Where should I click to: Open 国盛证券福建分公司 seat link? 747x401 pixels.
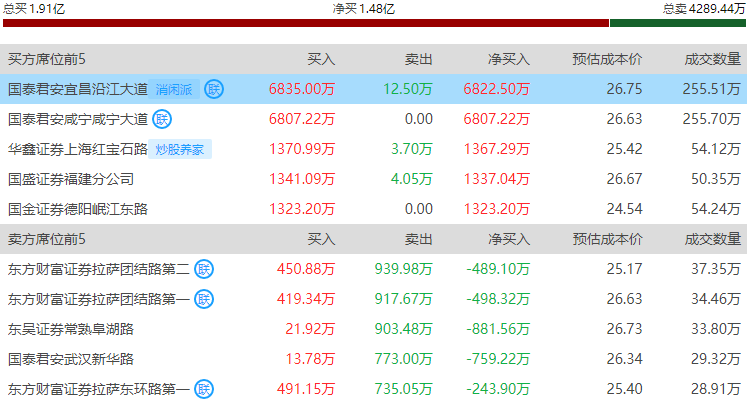[x=70, y=179]
